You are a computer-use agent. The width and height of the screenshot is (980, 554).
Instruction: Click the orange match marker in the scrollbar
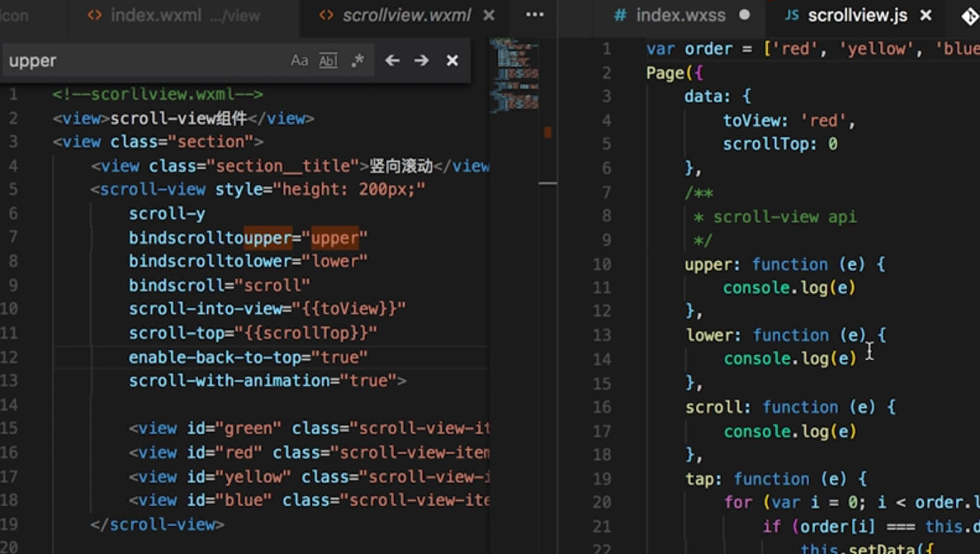(547, 132)
